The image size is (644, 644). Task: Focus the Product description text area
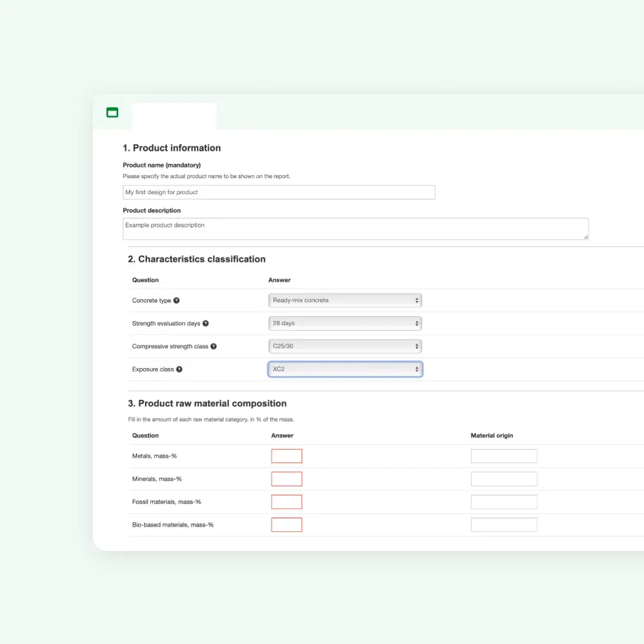[355, 229]
